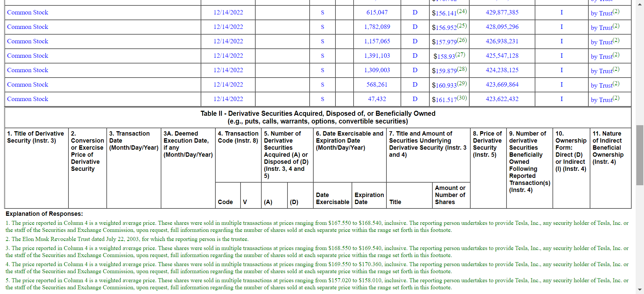Select share amount 1,782,089

pos(377,27)
